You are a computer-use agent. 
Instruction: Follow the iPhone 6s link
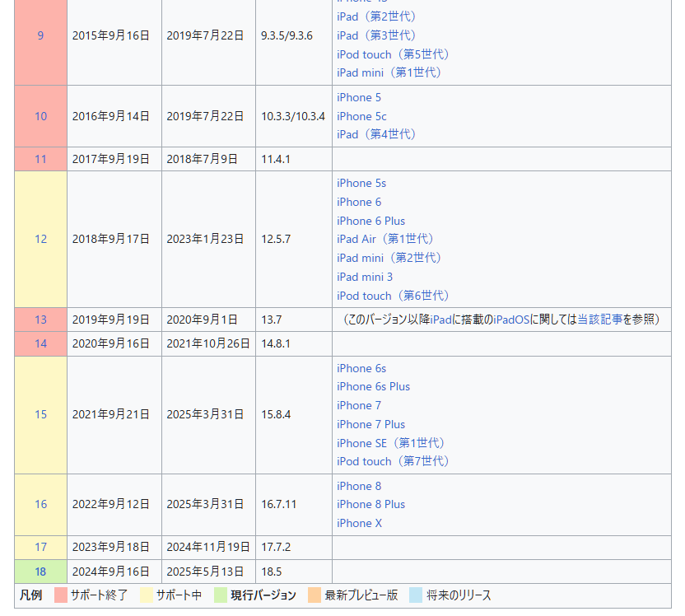click(361, 369)
